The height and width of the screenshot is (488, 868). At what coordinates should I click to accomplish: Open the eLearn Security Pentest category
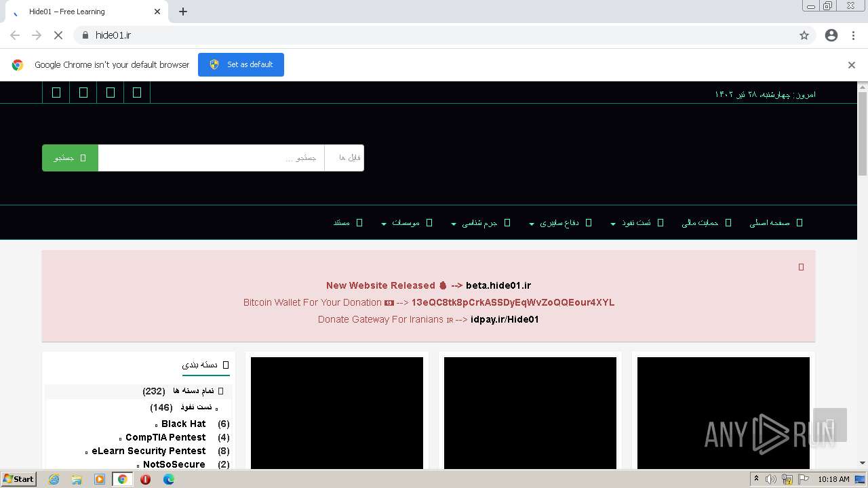149,451
